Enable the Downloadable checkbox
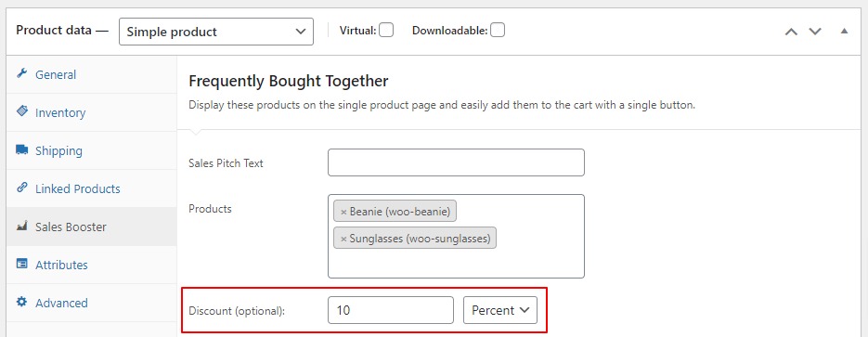Image resolution: width=868 pixels, height=337 pixels. coord(498,30)
